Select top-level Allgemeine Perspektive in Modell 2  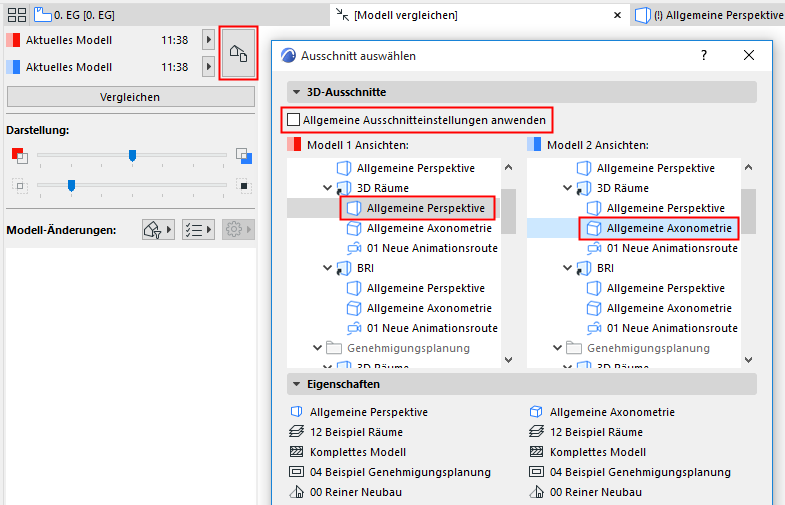pos(655,168)
